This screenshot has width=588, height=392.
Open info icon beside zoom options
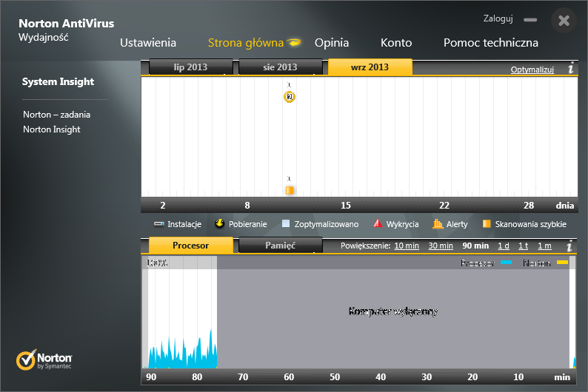tap(569, 246)
